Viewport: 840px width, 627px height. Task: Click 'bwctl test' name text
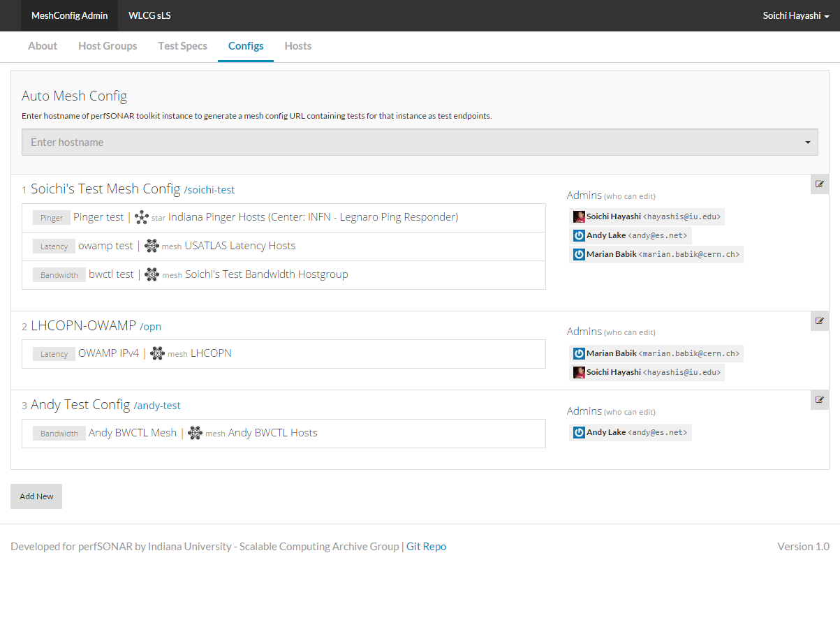point(111,274)
